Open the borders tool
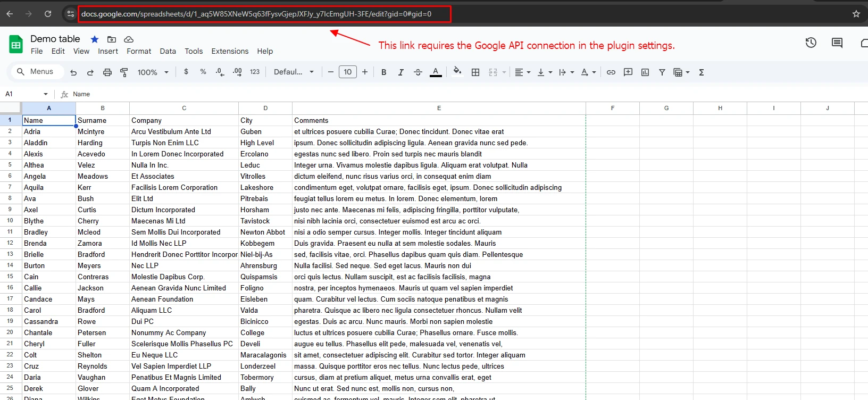The image size is (868, 400). click(x=475, y=72)
